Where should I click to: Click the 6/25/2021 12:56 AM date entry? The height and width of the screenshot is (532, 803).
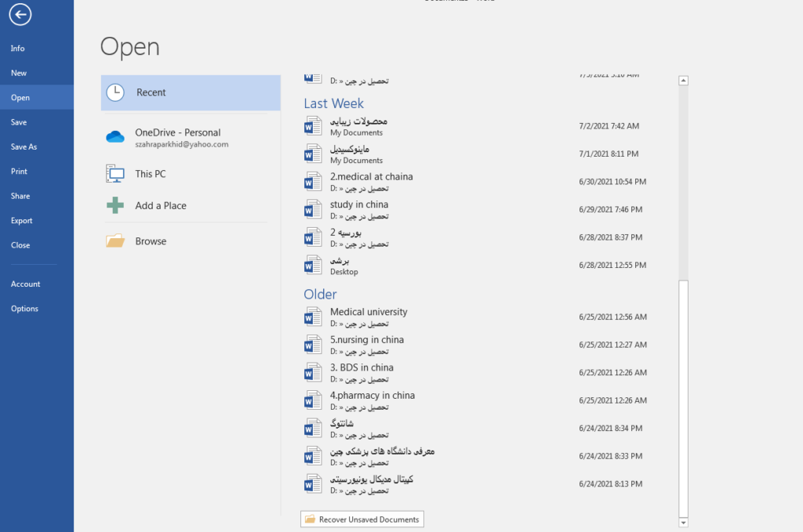(612, 317)
